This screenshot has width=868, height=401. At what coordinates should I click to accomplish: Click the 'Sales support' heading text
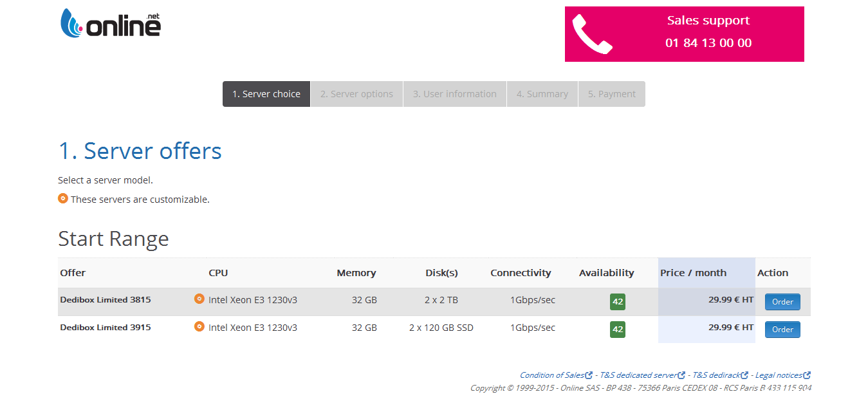pos(708,21)
